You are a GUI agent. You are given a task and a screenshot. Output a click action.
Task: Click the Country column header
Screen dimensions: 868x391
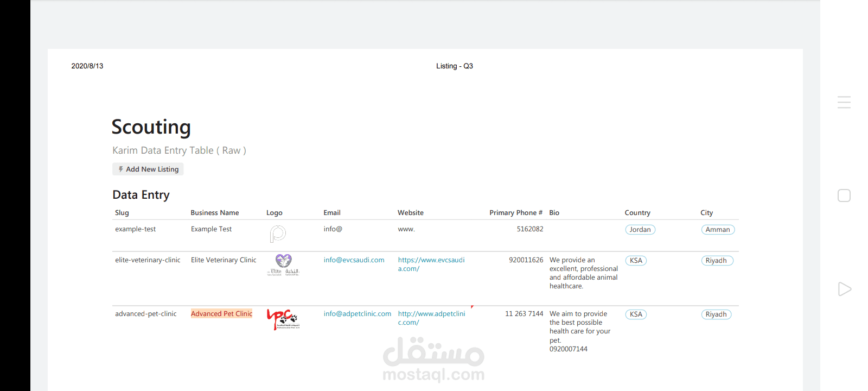click(x=637, y=213)
